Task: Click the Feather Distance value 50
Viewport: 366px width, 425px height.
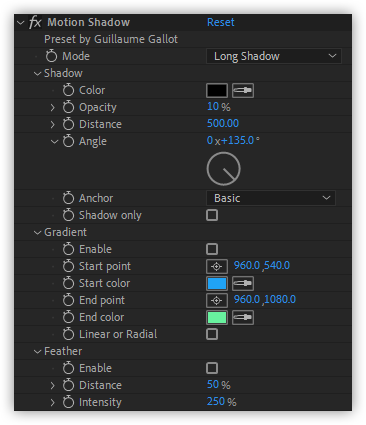Action: (x=213, y=384)
